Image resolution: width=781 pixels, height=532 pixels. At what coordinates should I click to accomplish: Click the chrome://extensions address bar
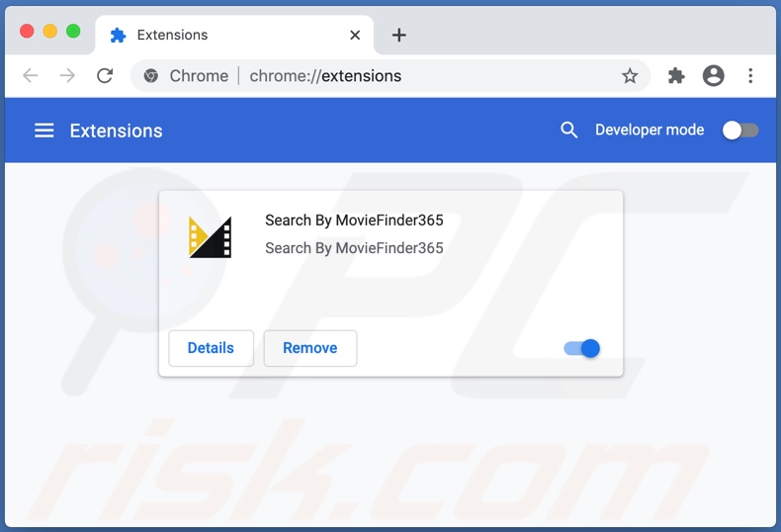coord(390,76)
